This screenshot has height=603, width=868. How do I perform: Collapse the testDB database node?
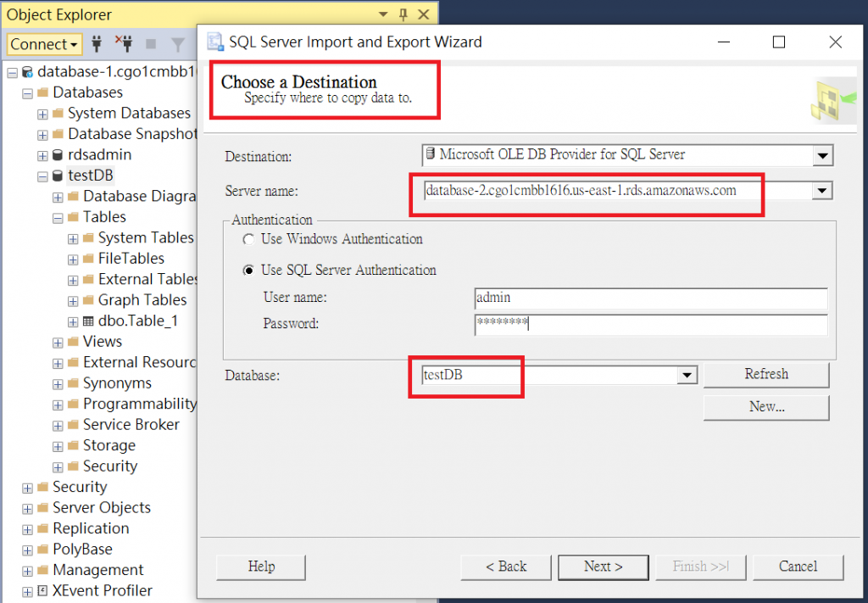click(42, 176)
